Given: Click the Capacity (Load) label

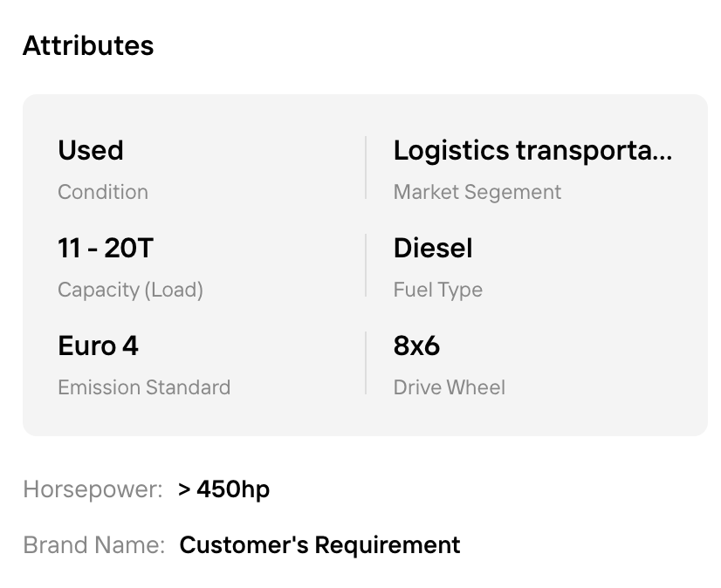Looking at the screenshot, I should coord(130,291).
